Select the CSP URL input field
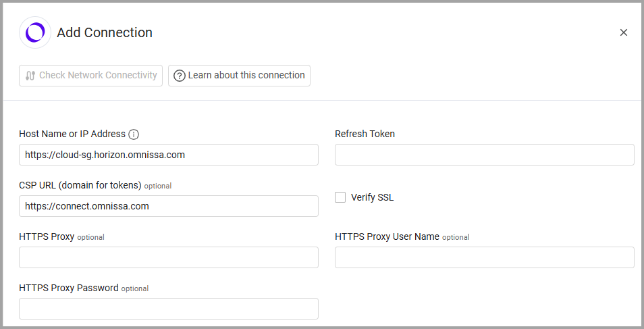Viewport: 644px width, 329px height. click(169, 206)
